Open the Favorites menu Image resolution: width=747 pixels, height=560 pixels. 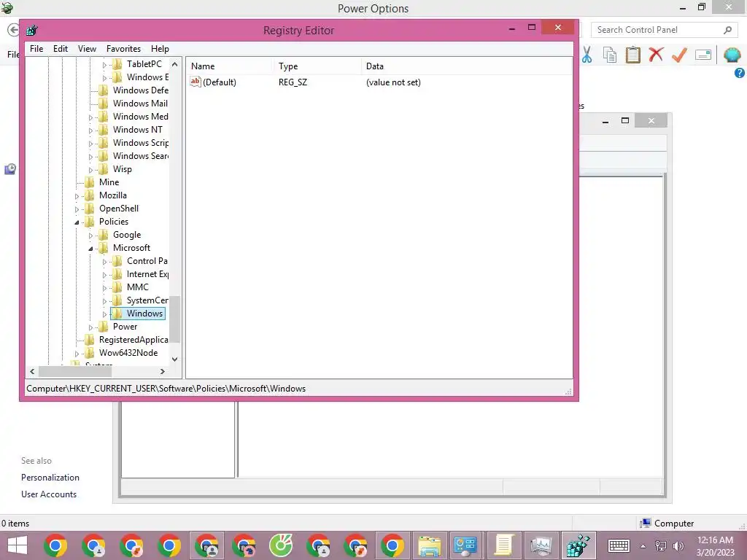point(123,49)
